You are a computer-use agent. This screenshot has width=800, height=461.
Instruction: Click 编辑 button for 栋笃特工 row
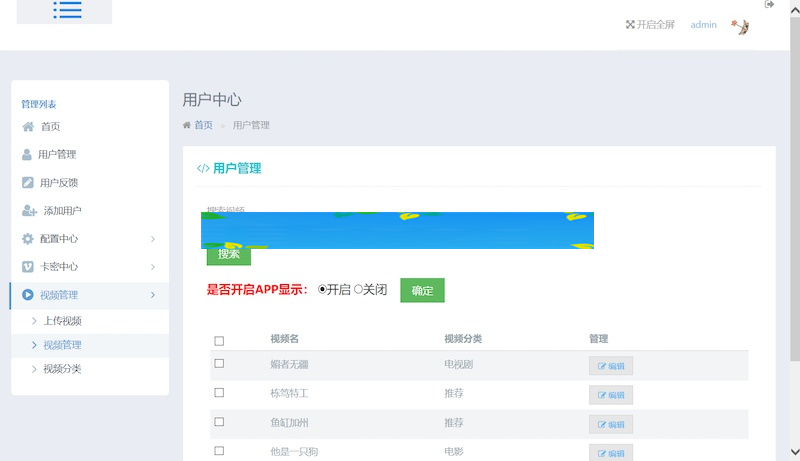[610, 395]
